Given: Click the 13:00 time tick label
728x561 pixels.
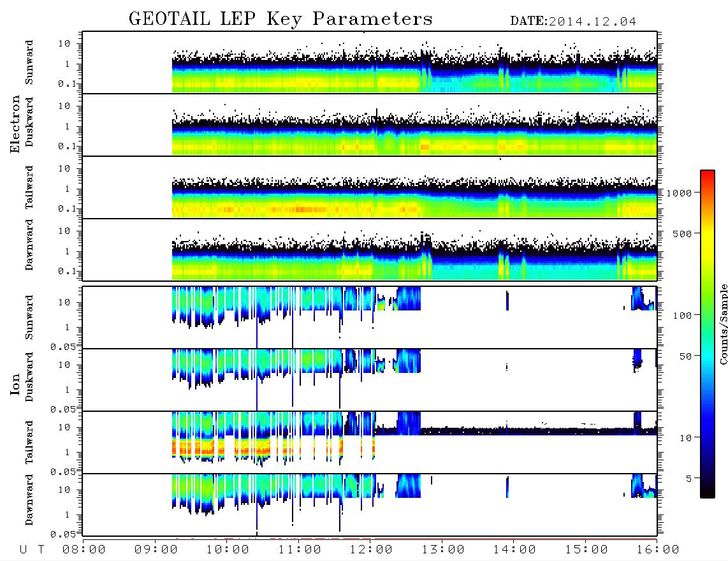Looking at the screenshot, I should click(x=443, y=550).
